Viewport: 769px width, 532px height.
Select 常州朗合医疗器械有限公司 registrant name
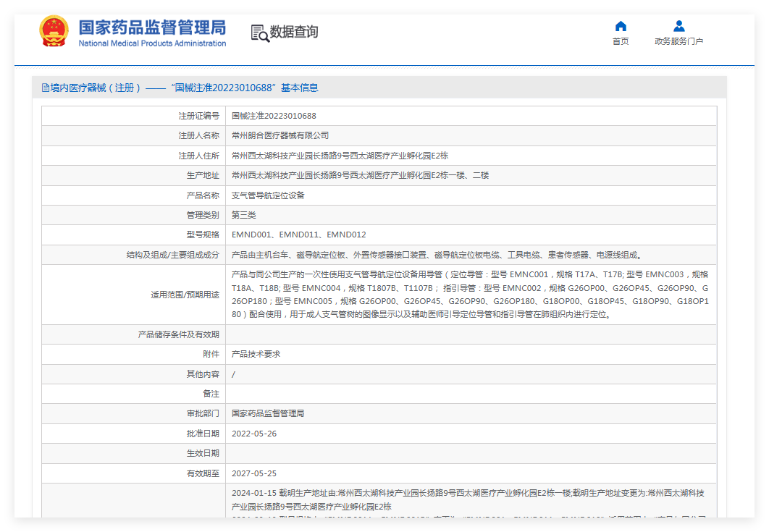[x=280, y=135]
